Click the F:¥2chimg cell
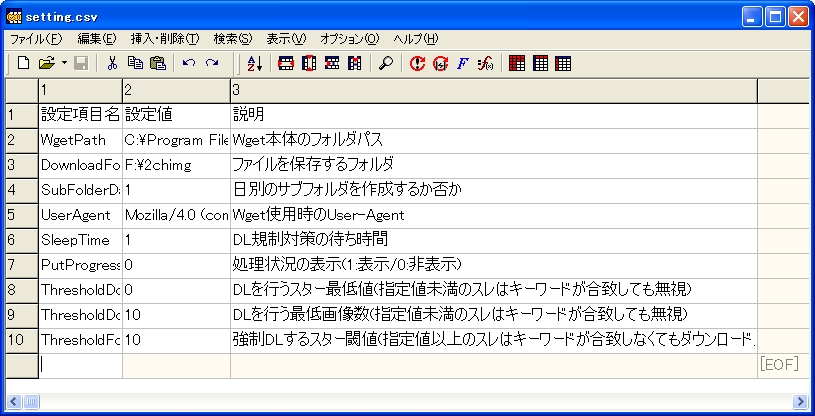 click(176, 165)
